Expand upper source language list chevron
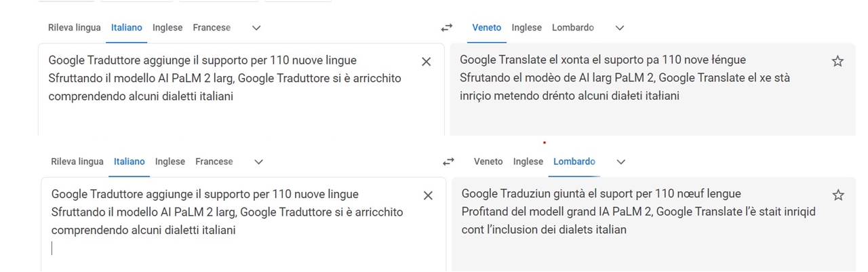This screenshot has height=272, width=868. click(x=256, y=28)
